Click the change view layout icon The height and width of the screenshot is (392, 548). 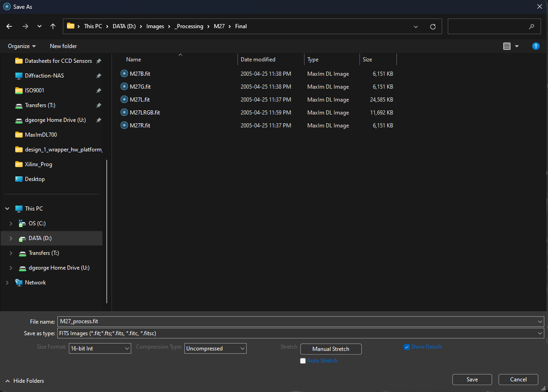[x=507, y=46]
